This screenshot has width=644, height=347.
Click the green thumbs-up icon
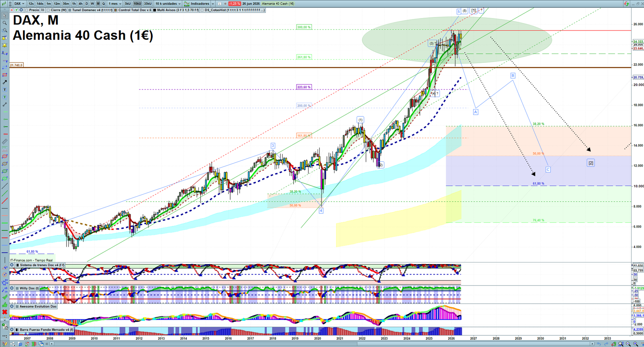(5, 305)
